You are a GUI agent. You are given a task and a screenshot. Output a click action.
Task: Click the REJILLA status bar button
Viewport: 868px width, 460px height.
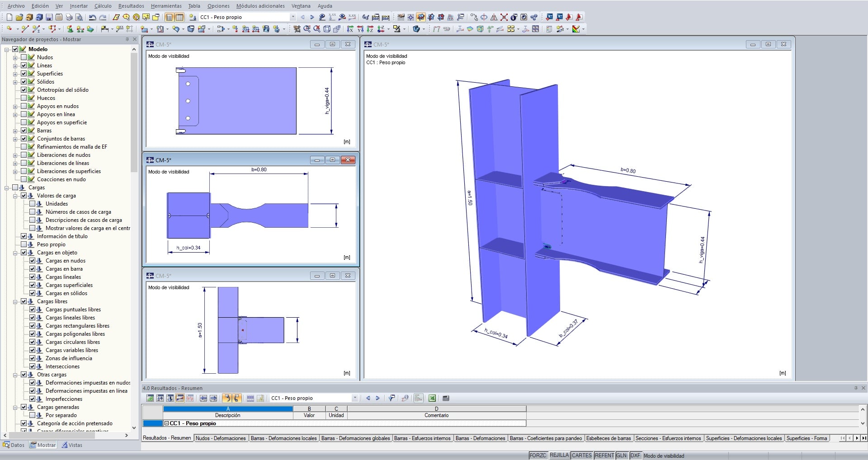point(559,455)
